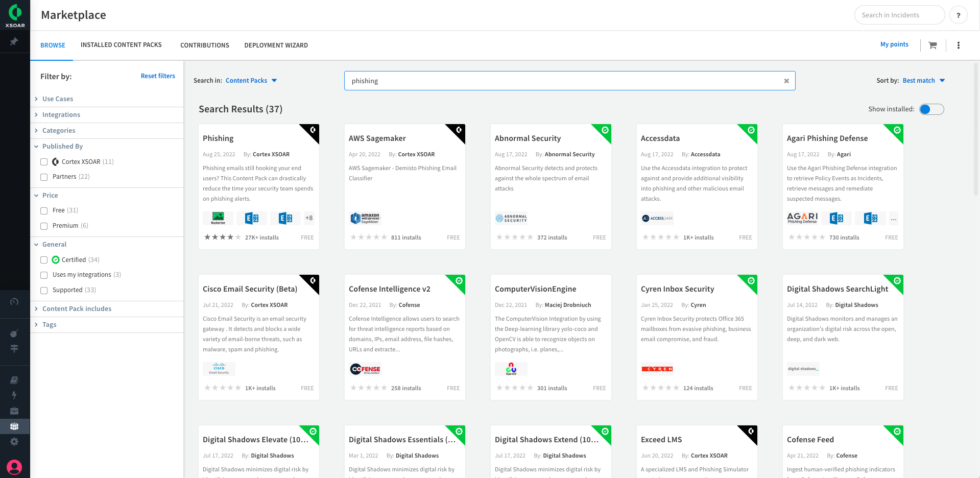The image size is (980, 478).
Task: Click the Amazon SageMaker logo icon
Action: pos(365,218)
